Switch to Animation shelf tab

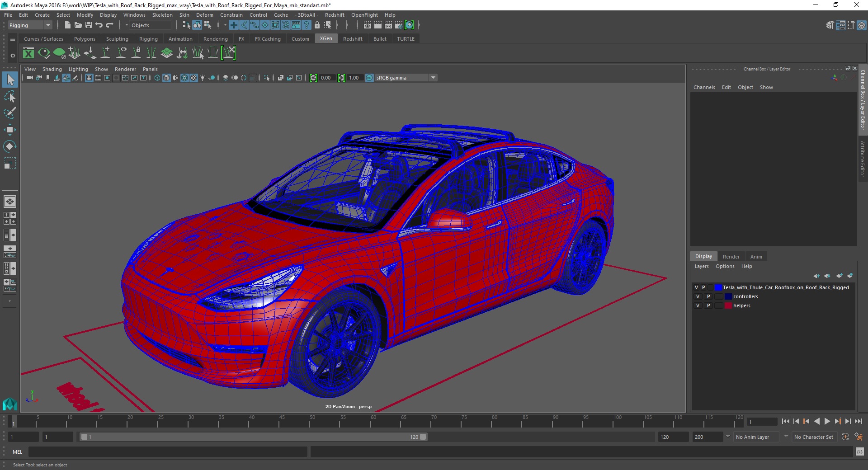pos(180,39)
